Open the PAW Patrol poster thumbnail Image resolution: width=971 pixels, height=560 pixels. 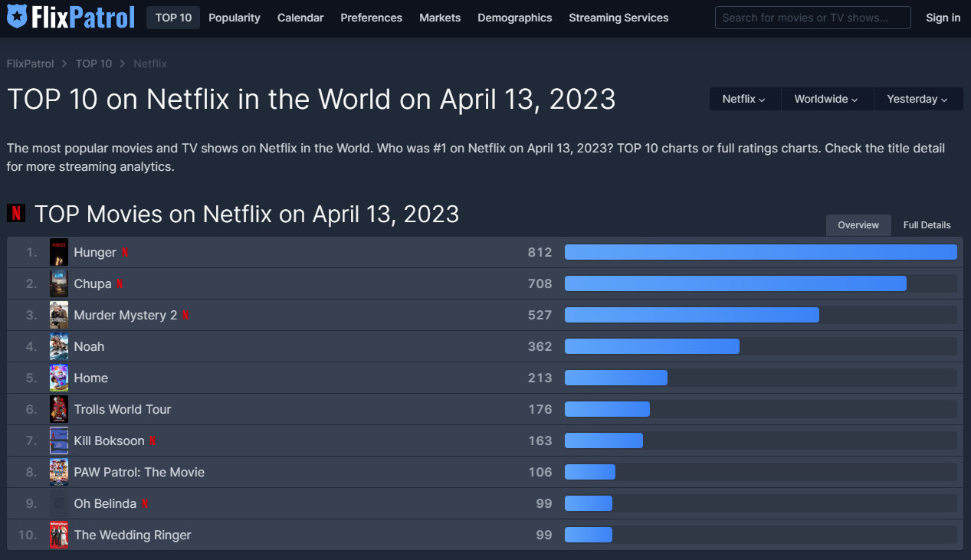coord(59,472)
